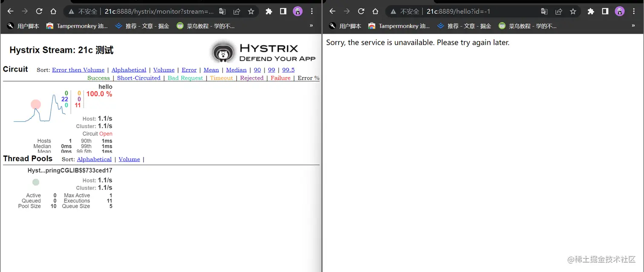This screenshot has height=272, width=644.
Task: Click the hello circuit traffic graph
Action: 40,108
